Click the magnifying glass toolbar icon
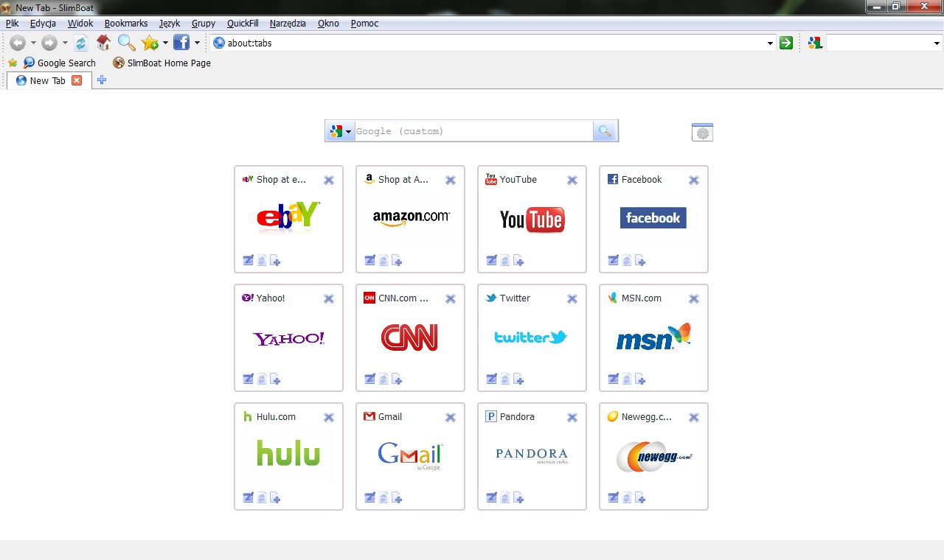 click(x=127, y=43)
